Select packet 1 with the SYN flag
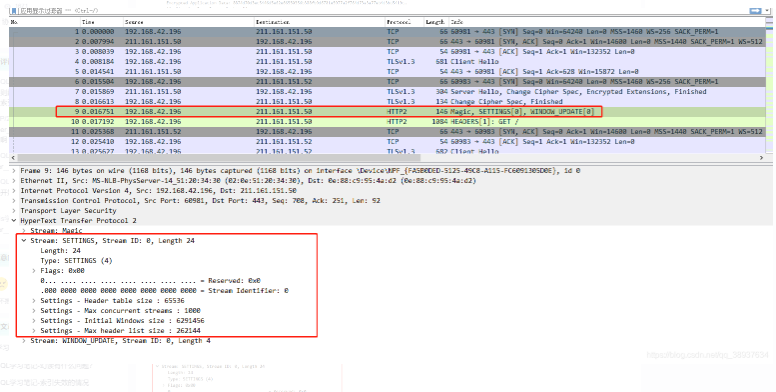776x392 pixels. tap(387, 32)
